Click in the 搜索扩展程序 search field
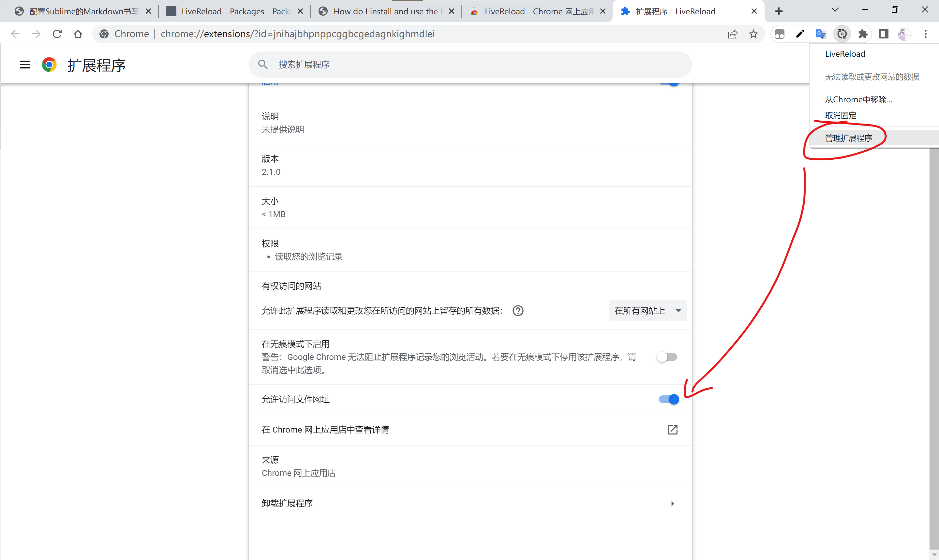Image resolution: width=939 pixels, height=560 pixels. [470, 65]
